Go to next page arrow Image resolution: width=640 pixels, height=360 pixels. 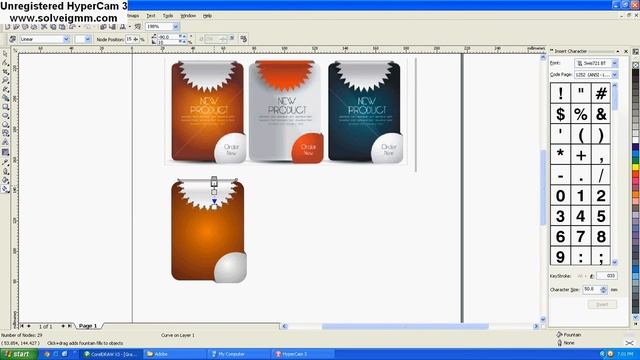click(x=63, y=326)
